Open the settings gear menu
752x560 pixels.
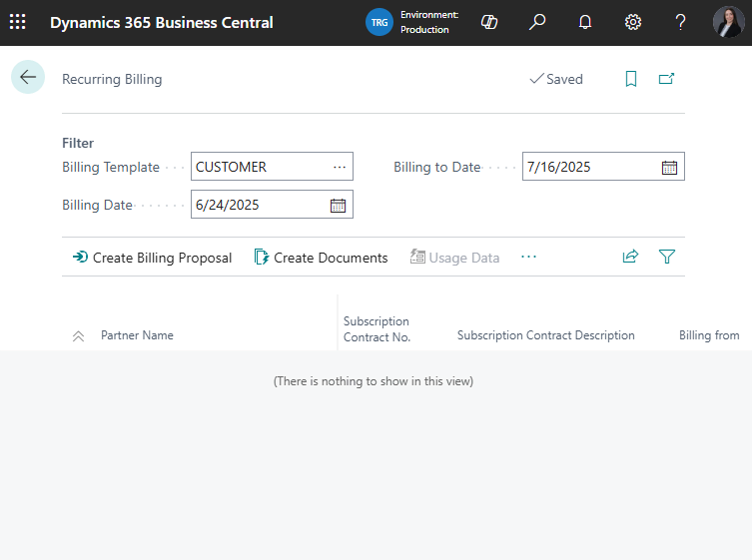coord(633,22)
